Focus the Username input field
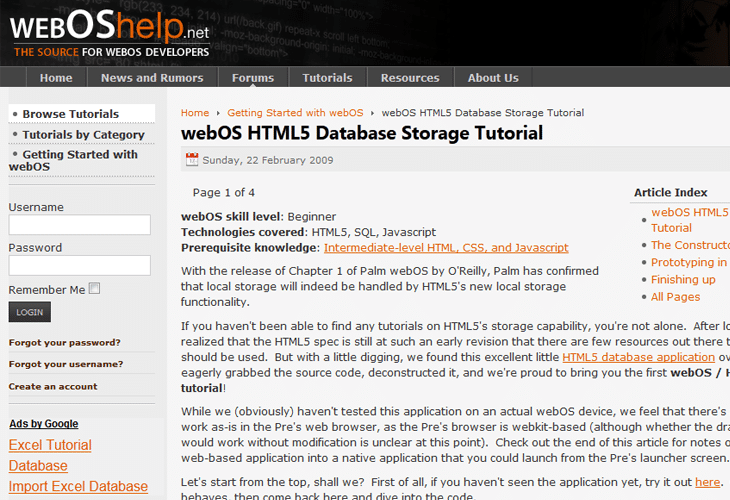730x500 pixels. coord(80,224)
